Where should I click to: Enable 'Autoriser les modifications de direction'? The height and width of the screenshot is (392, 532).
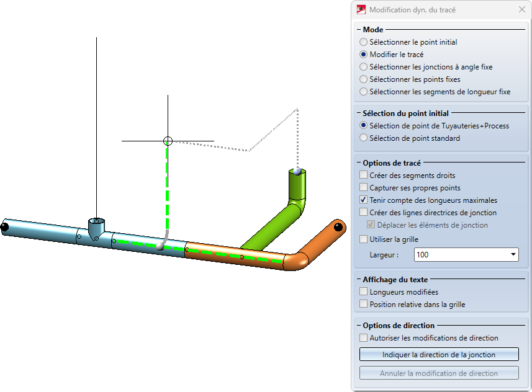(x=363, y=338)
